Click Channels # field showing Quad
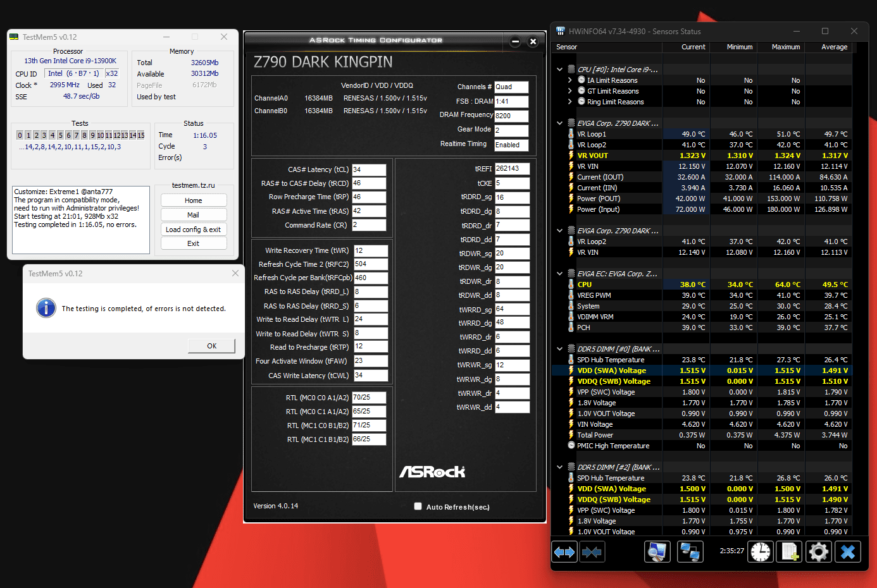The height and width of the screenshot is (588, 877). tap(511, 87)
